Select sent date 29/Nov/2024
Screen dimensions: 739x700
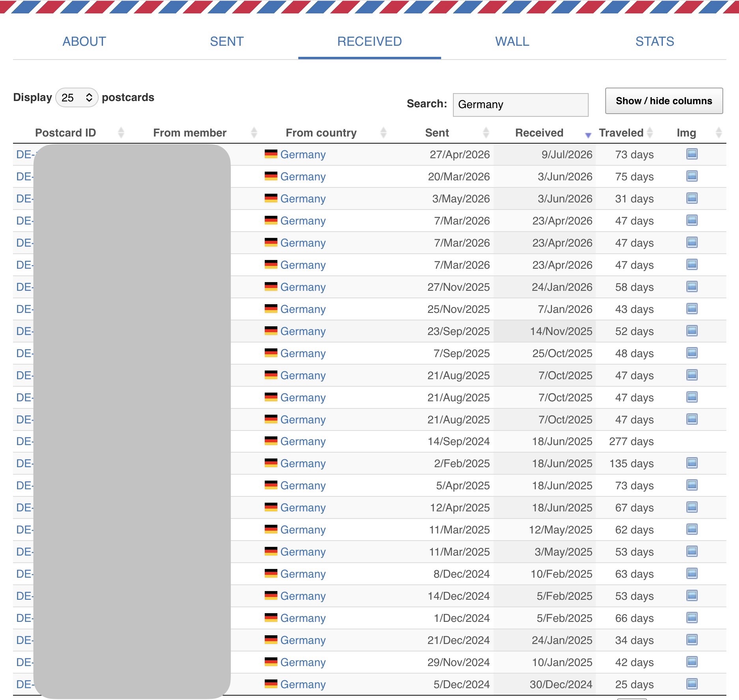click(x=458, y=662)
